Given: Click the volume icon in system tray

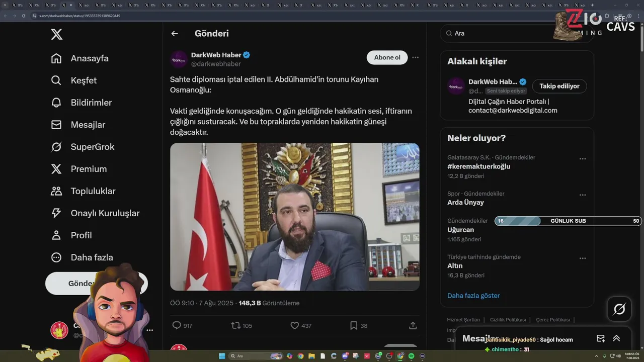Looking at the screenshot, I should [x=618, y=356].
